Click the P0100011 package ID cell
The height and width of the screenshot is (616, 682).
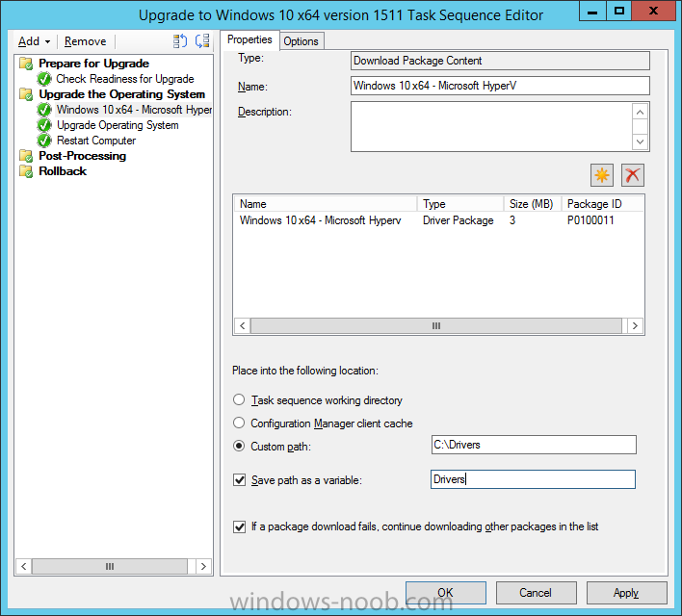click(x=590, y=220)
